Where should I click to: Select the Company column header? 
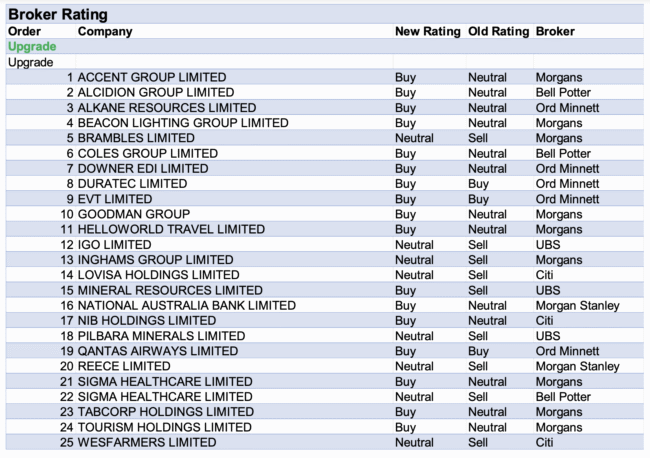click(105, 32)
